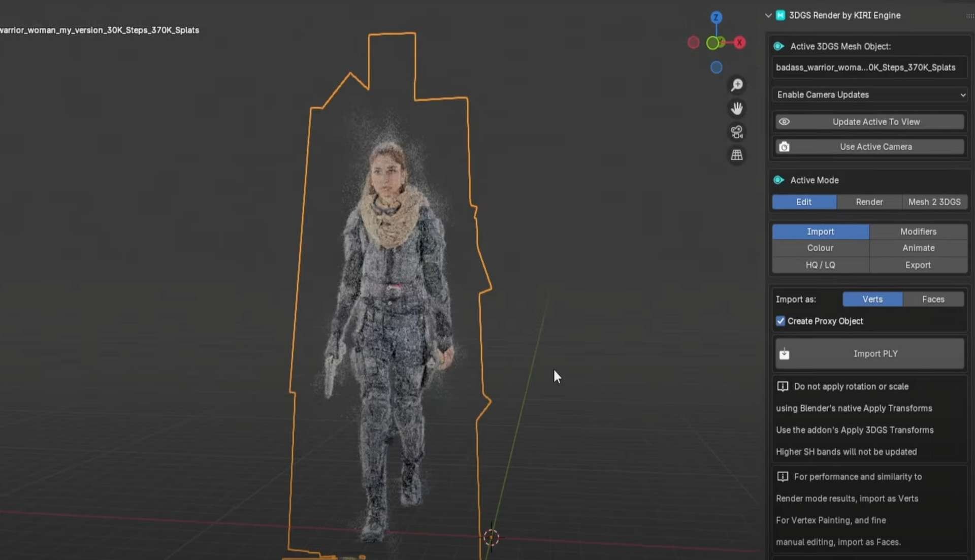Select Faces import option
975x560 pixels.
tap(933, 299)
